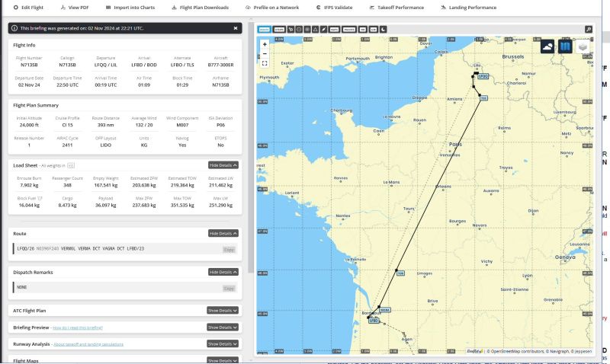
Task: Open View PDF
Action: pos(75,8)
